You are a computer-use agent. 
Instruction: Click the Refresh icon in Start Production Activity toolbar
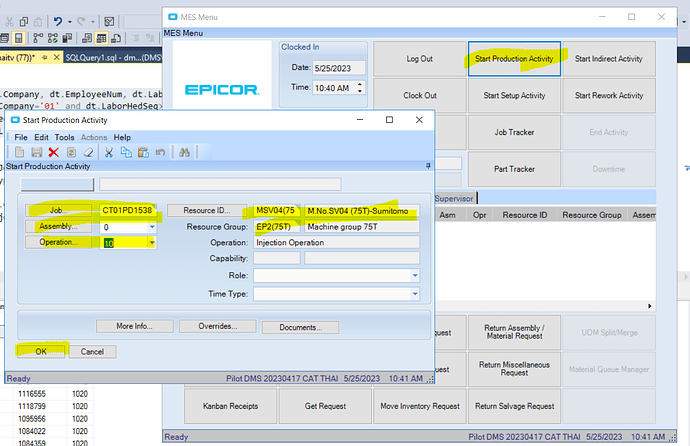[x=71, y=152]
